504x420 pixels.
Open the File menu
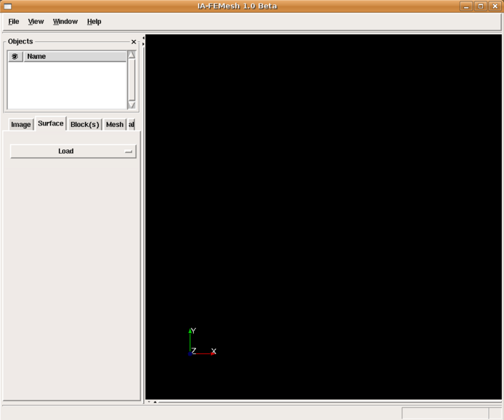click(x=13, y=22)
